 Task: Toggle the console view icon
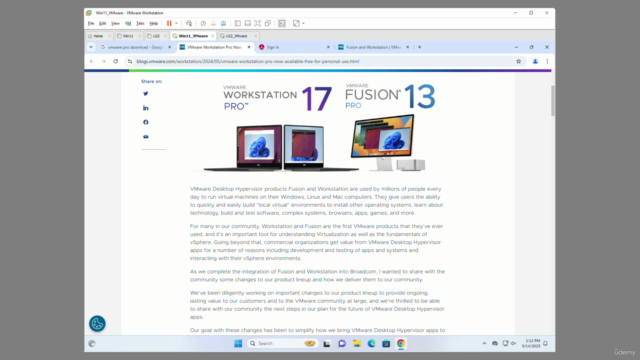coord(282,24)
